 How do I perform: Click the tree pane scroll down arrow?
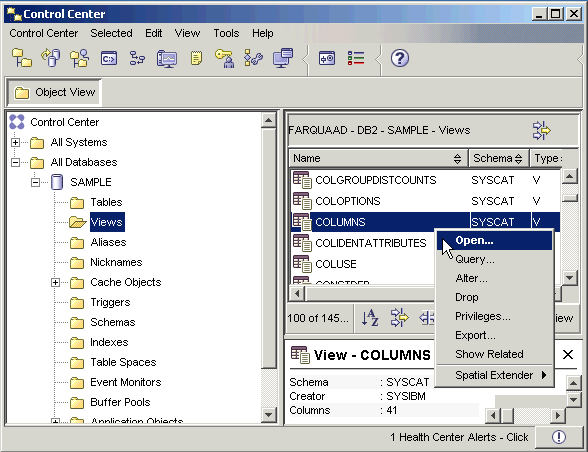point(268,414)
